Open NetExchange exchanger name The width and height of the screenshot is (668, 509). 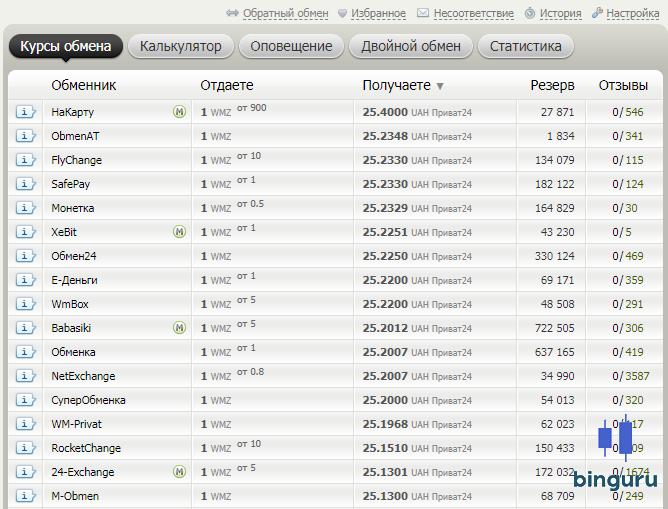coord(83,376)
